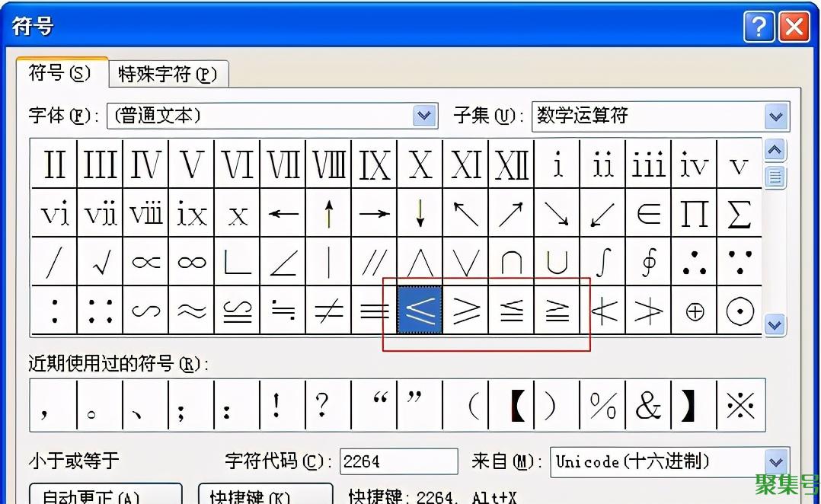Select the less-than-or-equal symbol ≤
This screenshot has width=821, height=504.
tap(420, 311)
